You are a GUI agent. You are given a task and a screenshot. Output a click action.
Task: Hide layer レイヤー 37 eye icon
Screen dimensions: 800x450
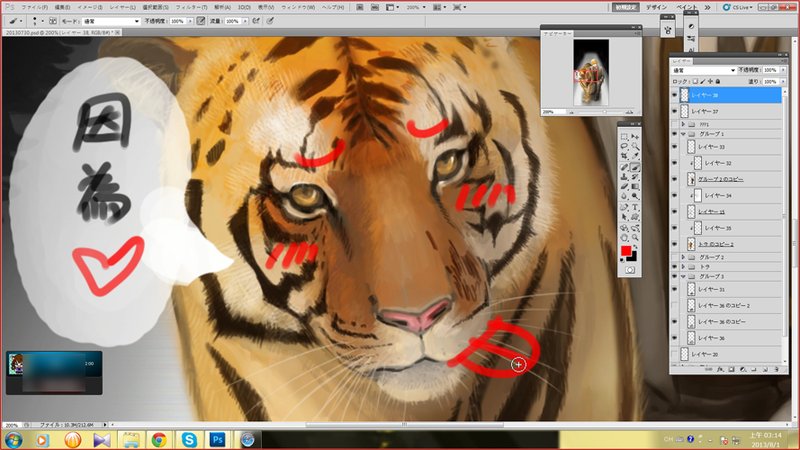click(x=674, y=111)
